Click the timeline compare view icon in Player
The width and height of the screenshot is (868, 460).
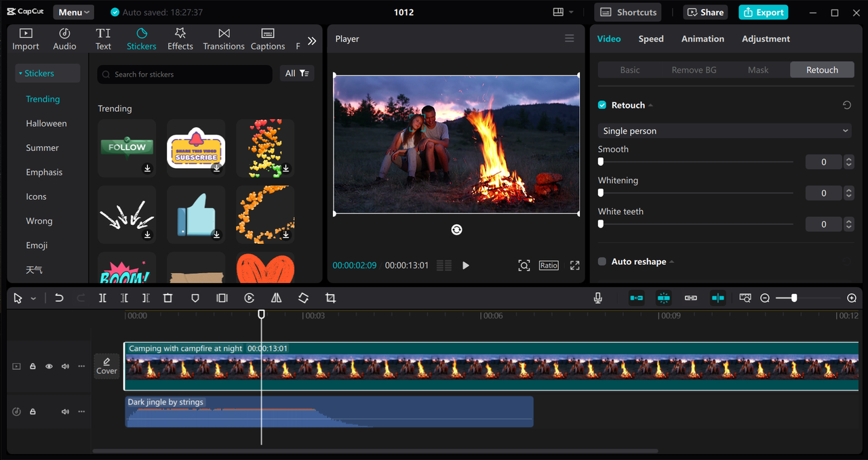[444, 266]
